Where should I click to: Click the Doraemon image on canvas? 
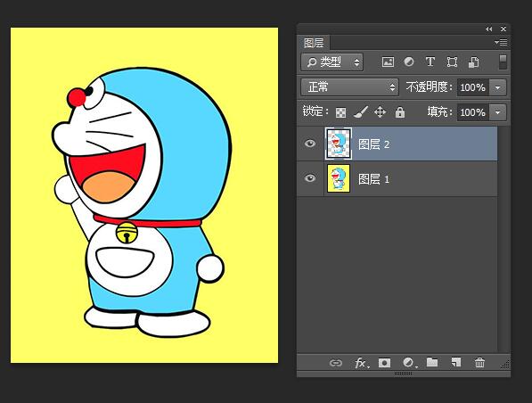143,202
